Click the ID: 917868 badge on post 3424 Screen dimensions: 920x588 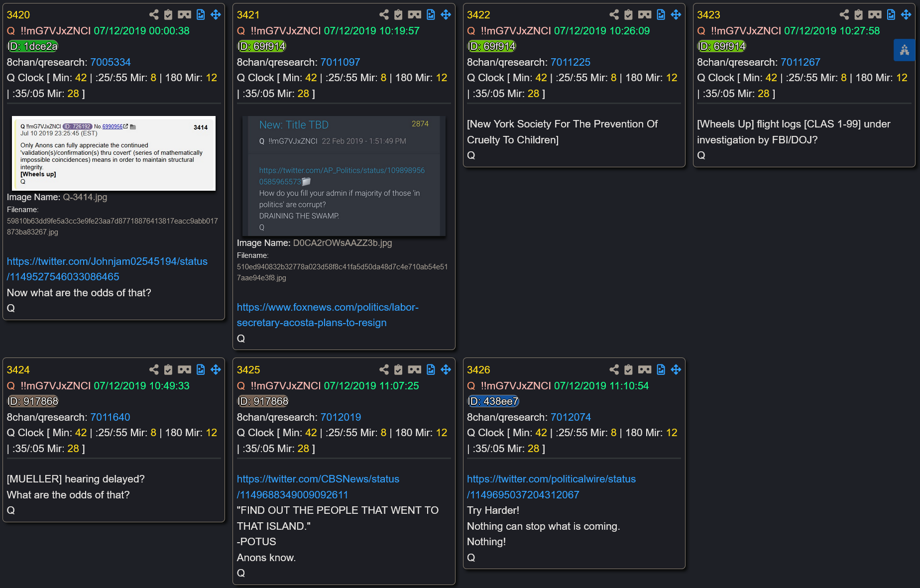32,401
